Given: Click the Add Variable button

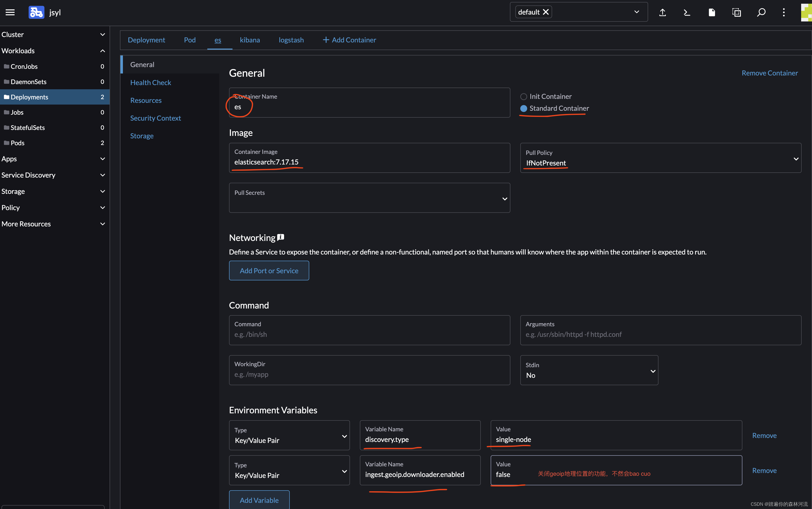Looking at the screenshot, I should [259, 500].
